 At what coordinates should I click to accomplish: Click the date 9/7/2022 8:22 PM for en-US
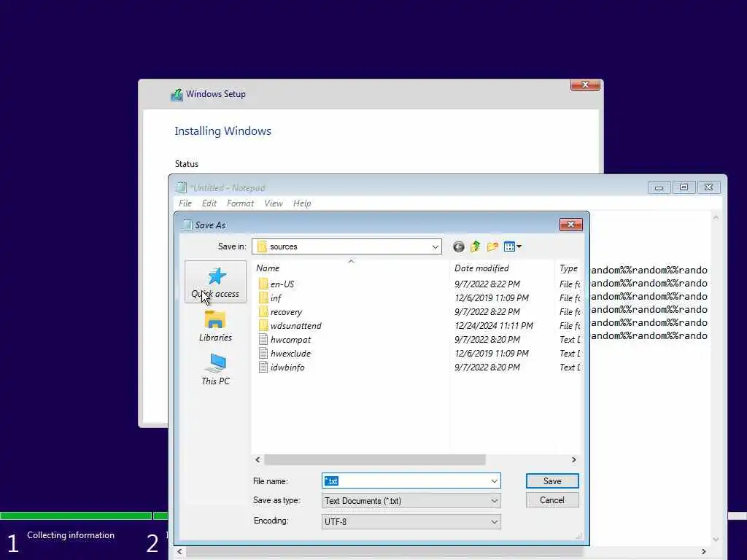coord(487,284)
